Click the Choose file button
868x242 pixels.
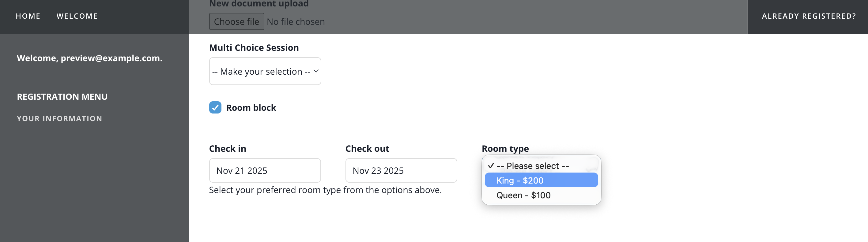pyautogui.click(x=236, y=21)
